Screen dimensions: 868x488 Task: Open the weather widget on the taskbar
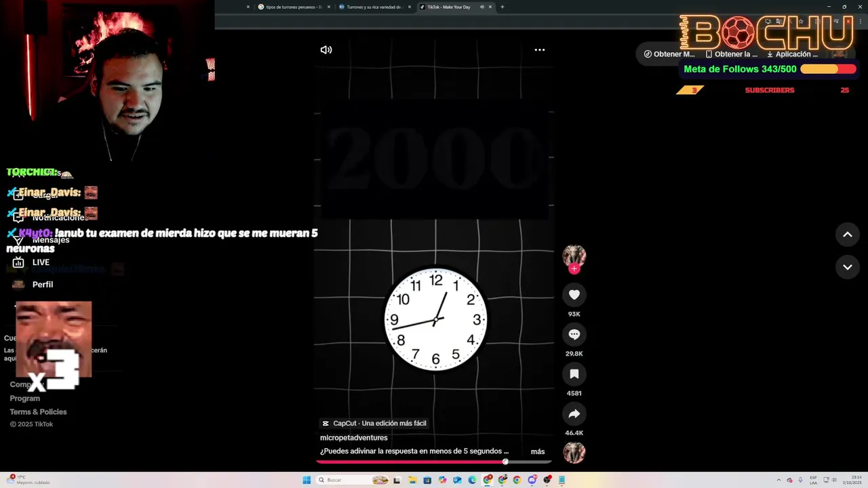pos(27,480)
